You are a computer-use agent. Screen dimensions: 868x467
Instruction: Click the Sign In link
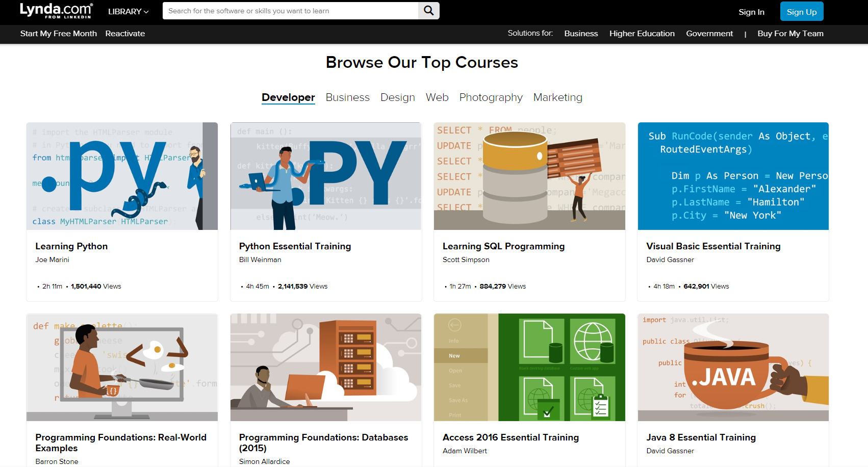pyautogui.click(x=751, y=12)
